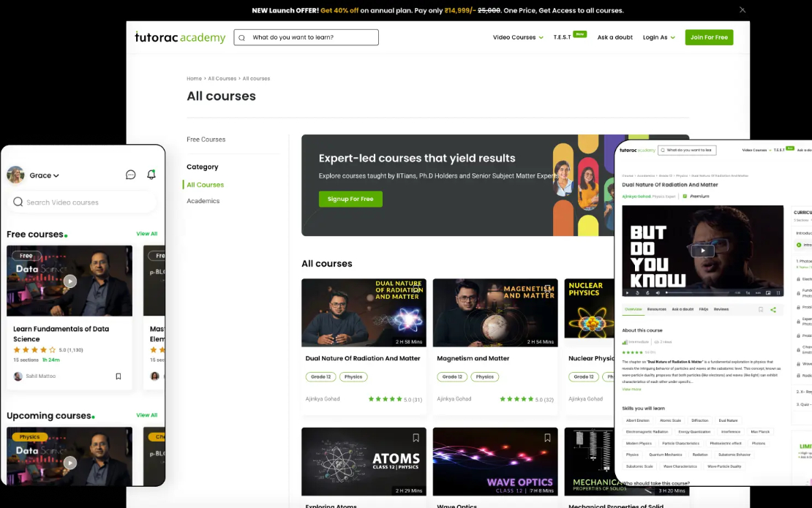Click the play icon in video control bar

click(627, 293)
